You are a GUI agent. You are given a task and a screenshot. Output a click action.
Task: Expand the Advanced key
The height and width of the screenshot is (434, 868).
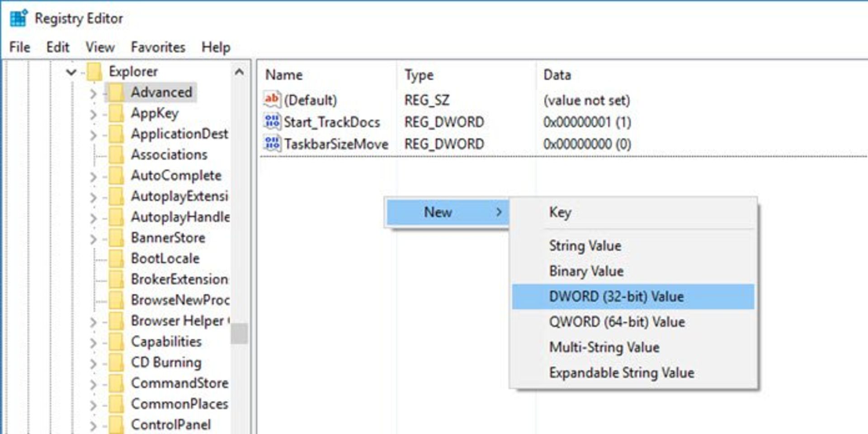click(x=93, y=93)
